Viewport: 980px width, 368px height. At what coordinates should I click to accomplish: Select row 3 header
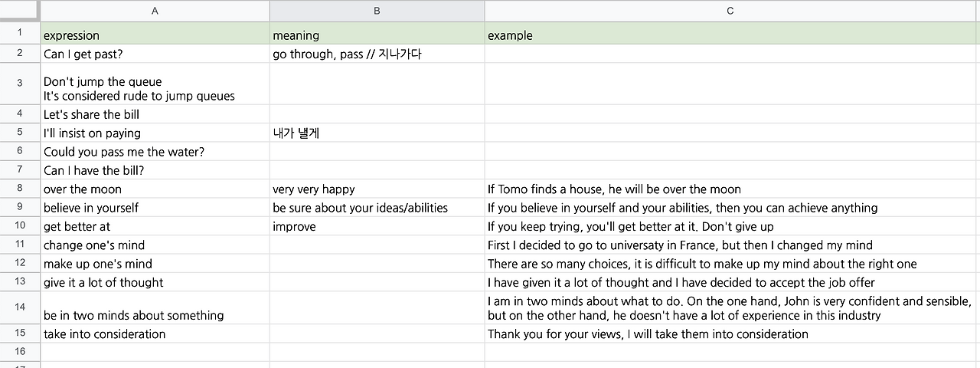tap(20, 83)
